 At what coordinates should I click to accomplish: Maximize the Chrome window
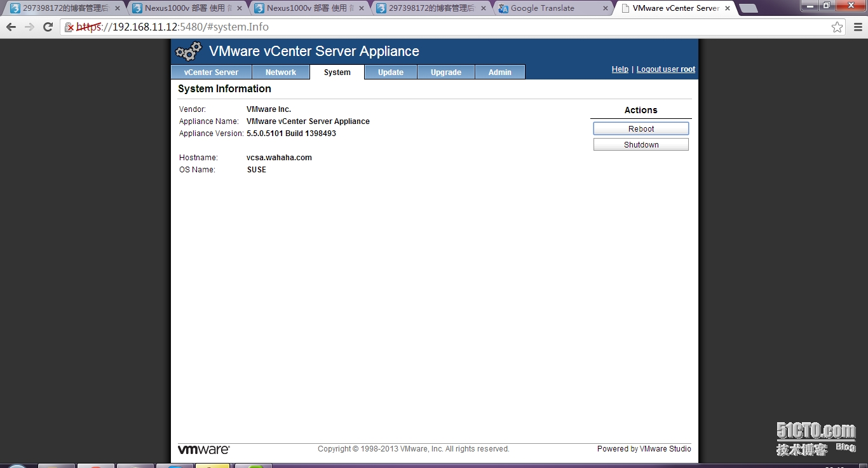(x=827, y=6)
